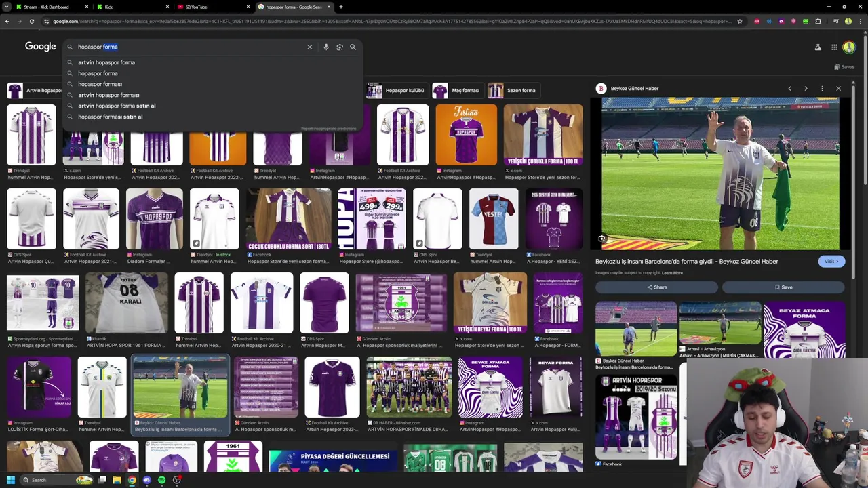Search inside image with lens icon on preview

[601, 239]
